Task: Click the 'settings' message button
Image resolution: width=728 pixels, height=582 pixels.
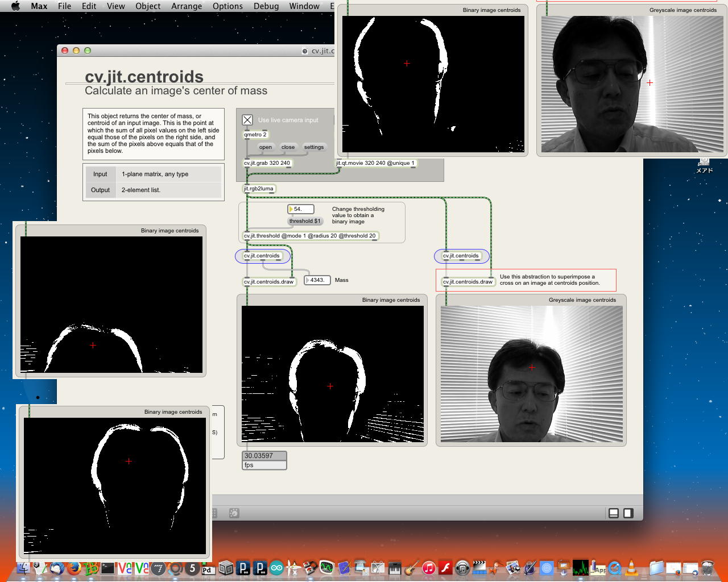Action: (x=313, y=147)
